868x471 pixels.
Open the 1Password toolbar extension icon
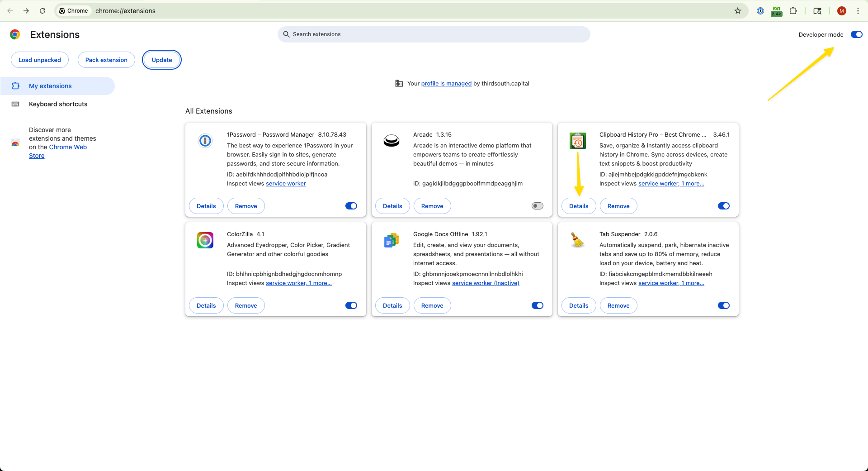[x=760, y=11]
